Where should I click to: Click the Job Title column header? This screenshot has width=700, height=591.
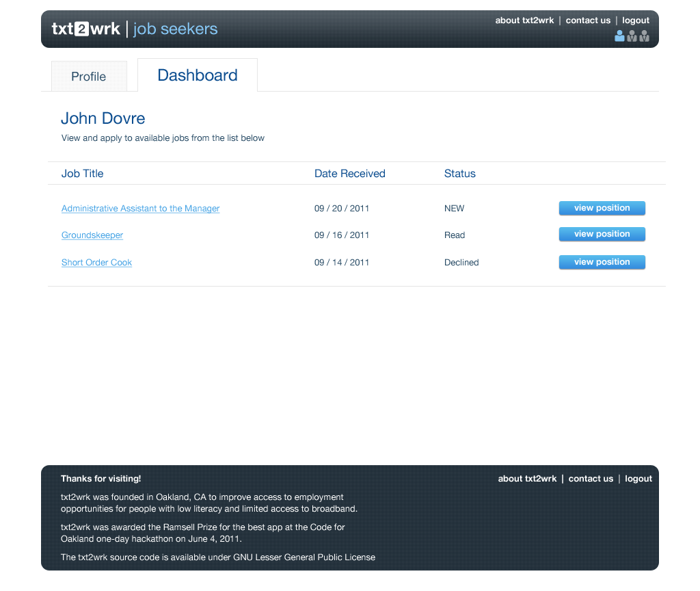pyautogui.click(x=82, y=174)
